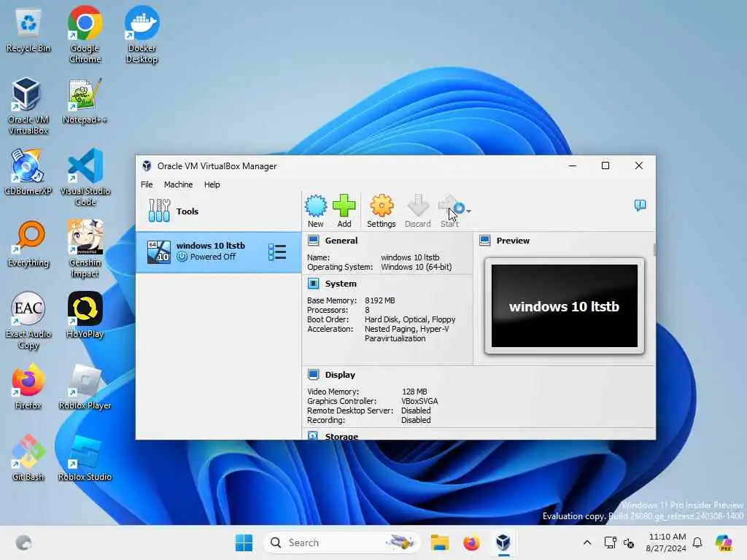Open the Tools item in the sidebar
Image resolution: width=747 pixels, height=560 pixels.
click(x=218, y=211)
